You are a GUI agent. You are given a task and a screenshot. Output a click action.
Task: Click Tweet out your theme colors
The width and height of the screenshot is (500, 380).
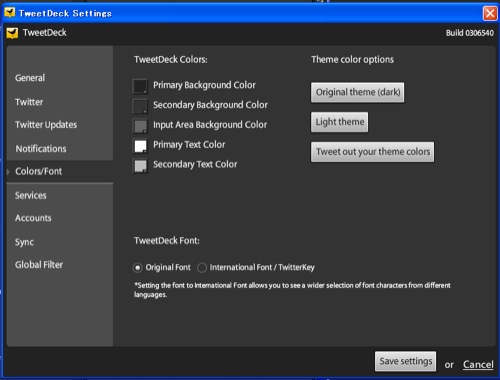[372, 152]
